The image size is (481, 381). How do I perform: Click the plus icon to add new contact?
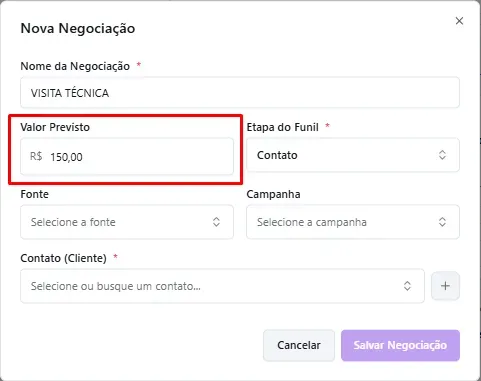click(x=445, y=286)
